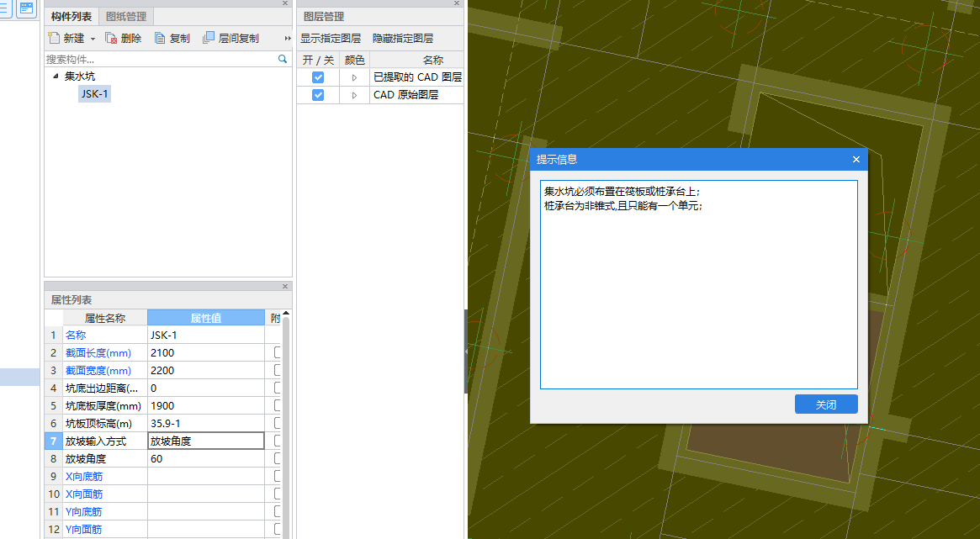Viewport: 980px width, 539px height.
Task: Edit 截面长度 value 2100
Action: 206,353
